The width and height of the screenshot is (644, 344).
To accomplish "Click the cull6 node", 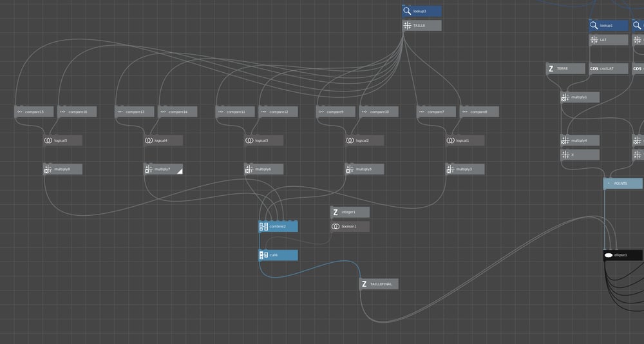I will tap(278, 255).
